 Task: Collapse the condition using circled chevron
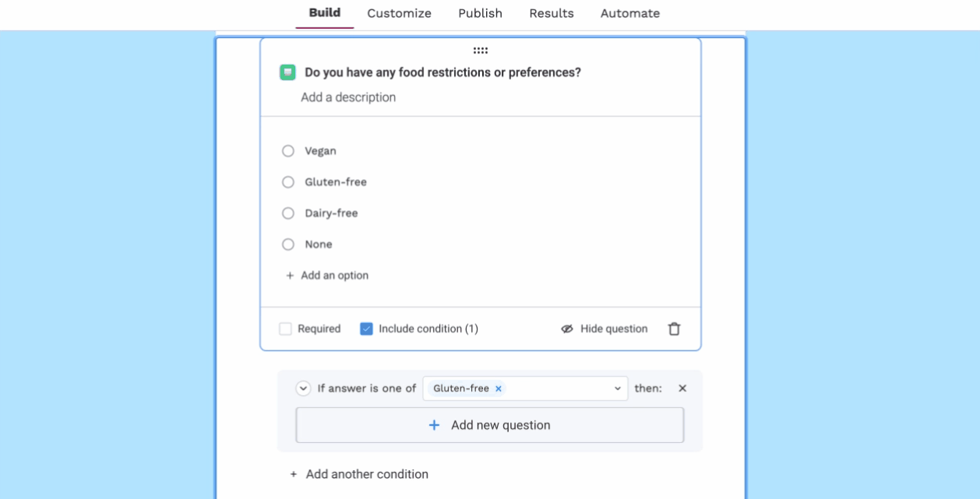click(x=303, y=388)
